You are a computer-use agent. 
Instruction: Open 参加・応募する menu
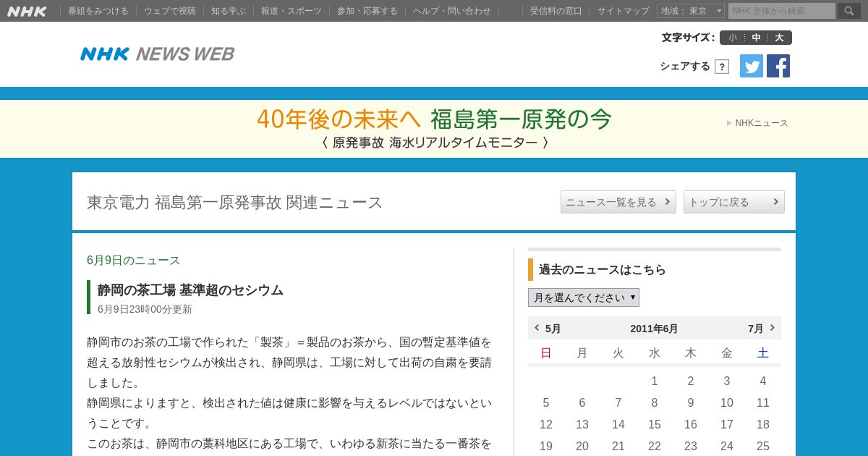[x=367, y=11]
